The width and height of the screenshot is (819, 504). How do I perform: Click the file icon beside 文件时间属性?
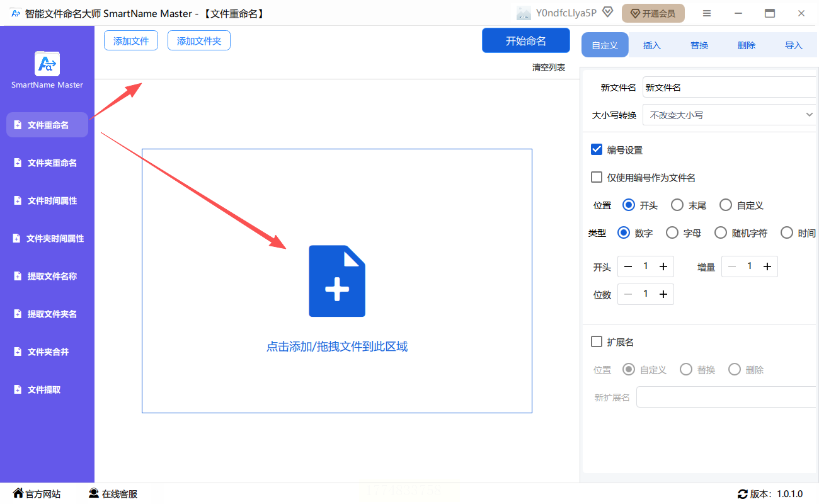tap(18, 200)
